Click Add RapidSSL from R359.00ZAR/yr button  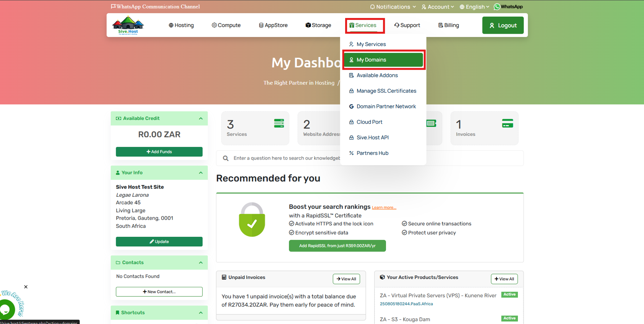(x=337, y=246)
